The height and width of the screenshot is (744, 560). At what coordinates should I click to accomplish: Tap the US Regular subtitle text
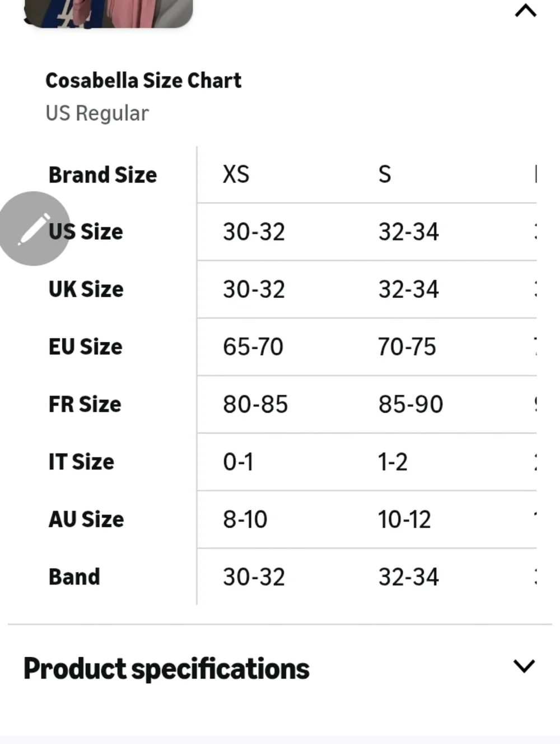pos(97,113)
